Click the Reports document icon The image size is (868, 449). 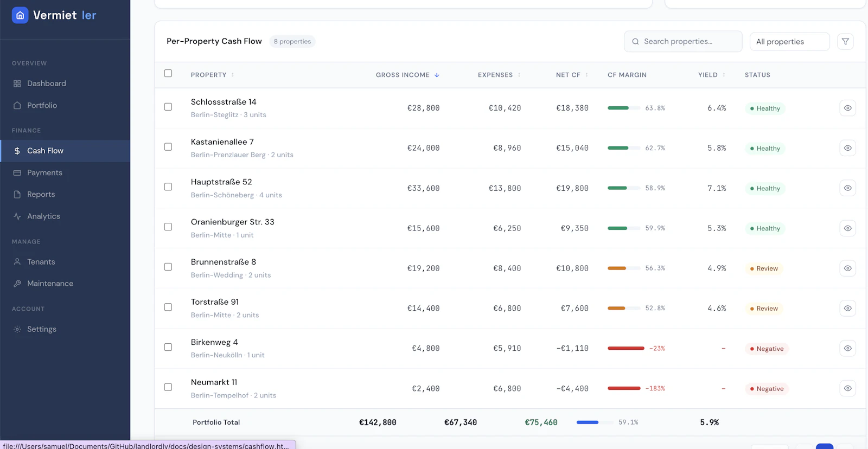point(17,194)
